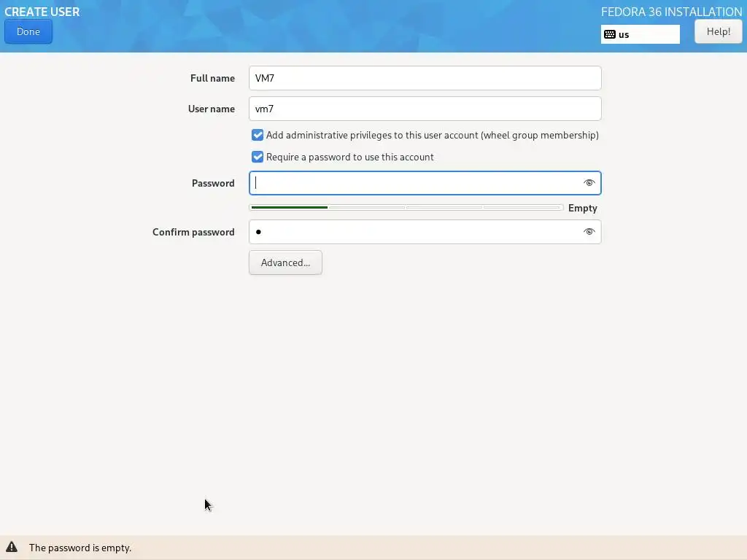Reveal Confirm password text with its eye icon
Screen dimensions: 747x560
click(589, 232)
